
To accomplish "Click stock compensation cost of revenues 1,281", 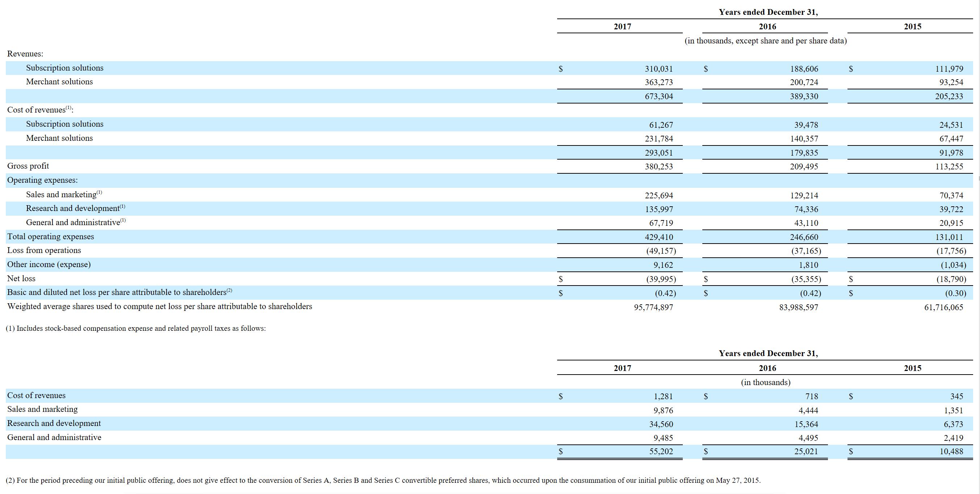I will [x=663, y=396].
